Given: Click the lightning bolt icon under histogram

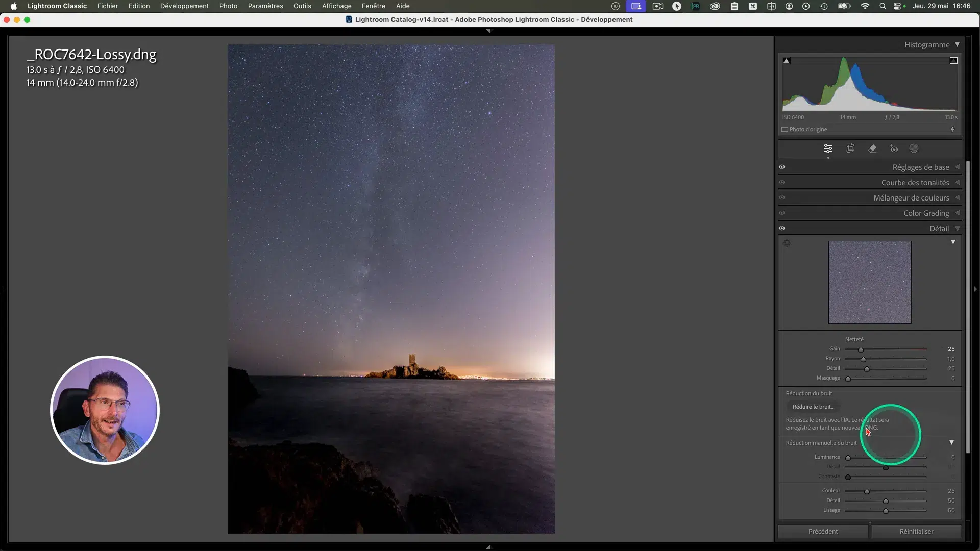Looking at the screenshot, I should (952, 129).
